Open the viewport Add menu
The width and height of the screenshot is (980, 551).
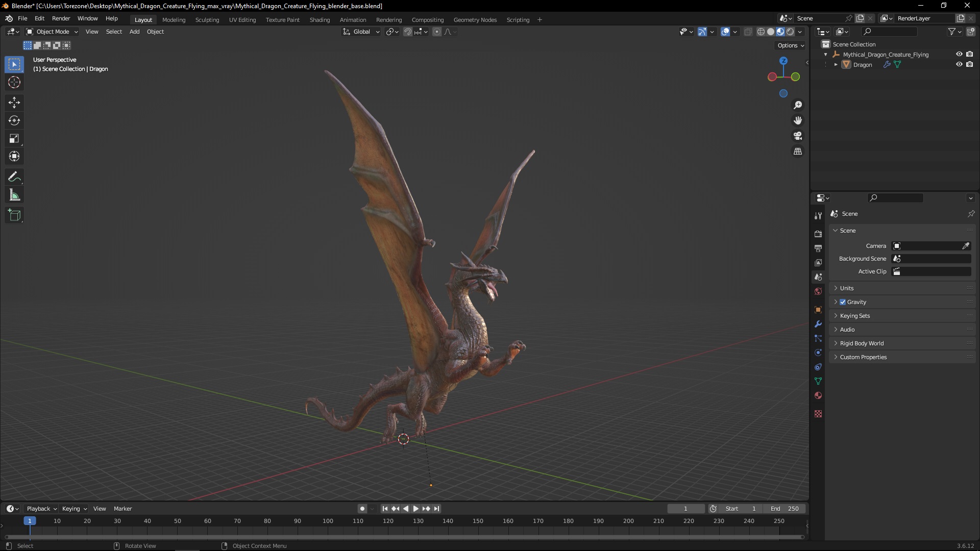(x=134, y=32)
